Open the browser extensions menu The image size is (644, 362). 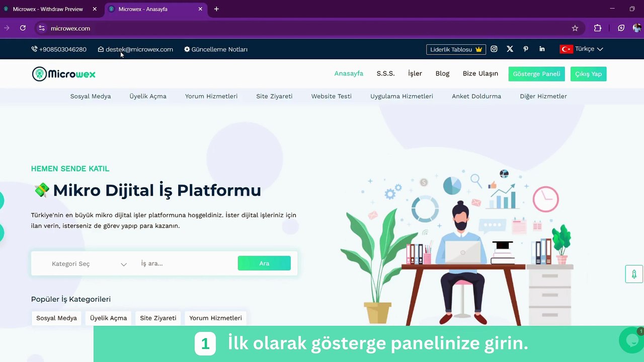[598, 28]
